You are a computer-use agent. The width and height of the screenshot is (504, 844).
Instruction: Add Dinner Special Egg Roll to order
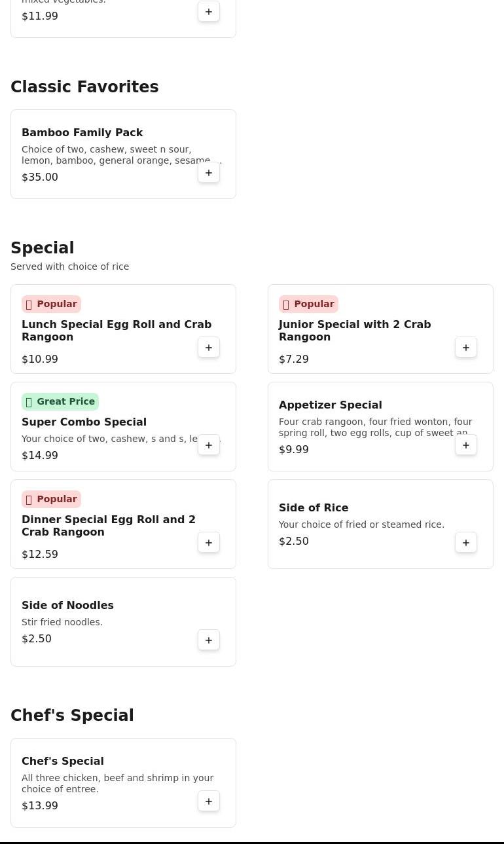(209, 543)
